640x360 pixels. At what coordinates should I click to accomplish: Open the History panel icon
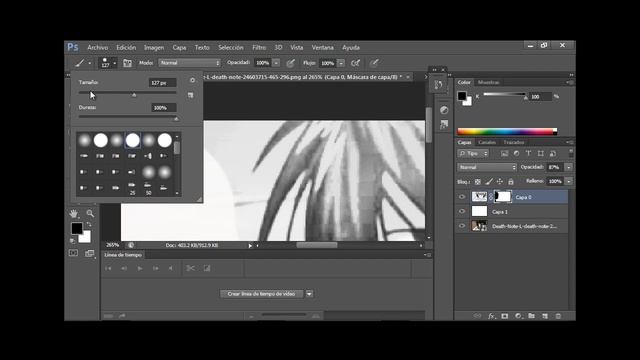click(438, 85)
